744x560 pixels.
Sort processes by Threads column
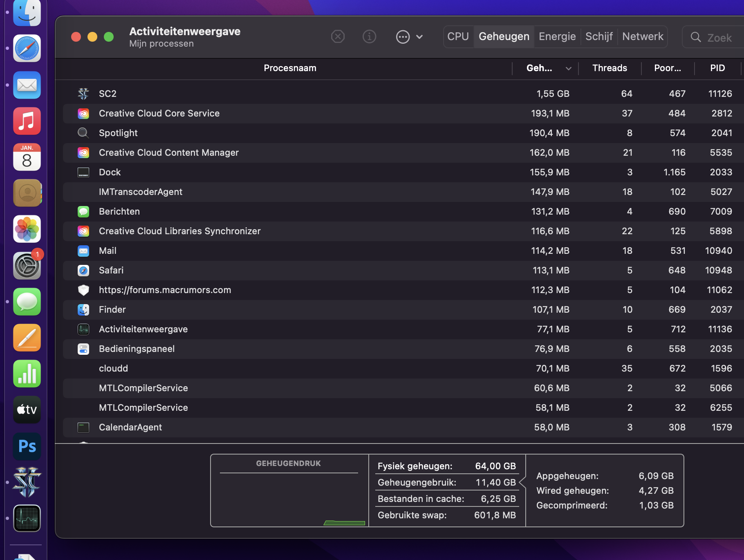click(x=610, y=68)
